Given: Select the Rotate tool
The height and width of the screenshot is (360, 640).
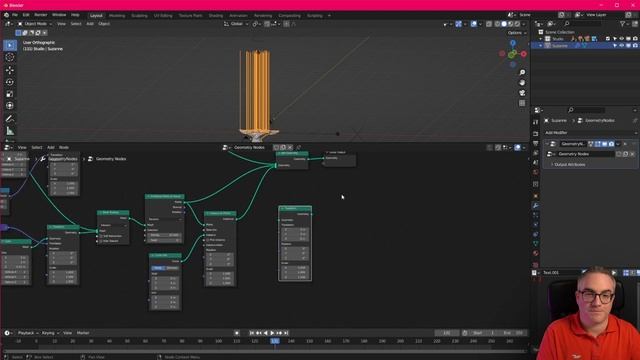Looking at the screenshot, I should point(10,82).
